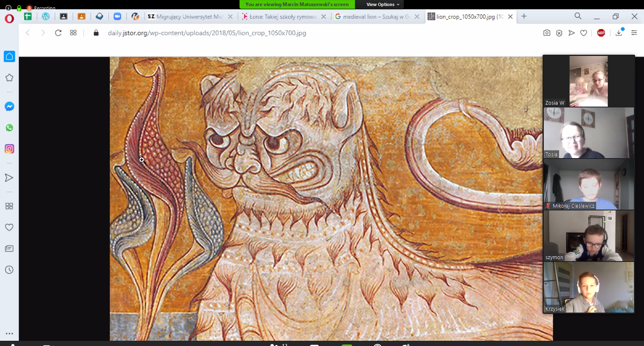The height and width of the screenshot is (346, 644).
Task: Open the WordPress pinned tab
Action: pyautogui.click(x=46, y=16)
